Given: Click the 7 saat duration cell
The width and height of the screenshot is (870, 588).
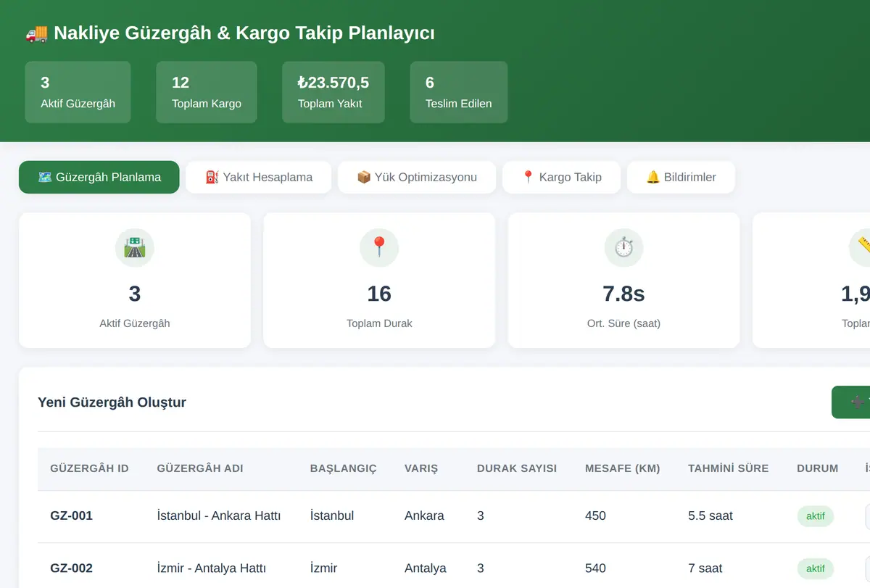Looking at the screenshot, I should 705,568.
